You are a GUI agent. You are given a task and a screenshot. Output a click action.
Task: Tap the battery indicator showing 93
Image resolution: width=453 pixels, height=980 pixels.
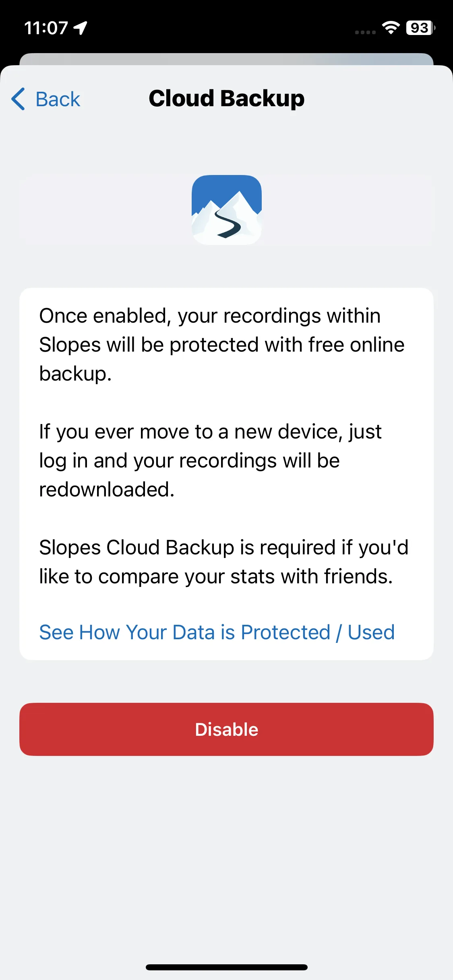(420, 28)
